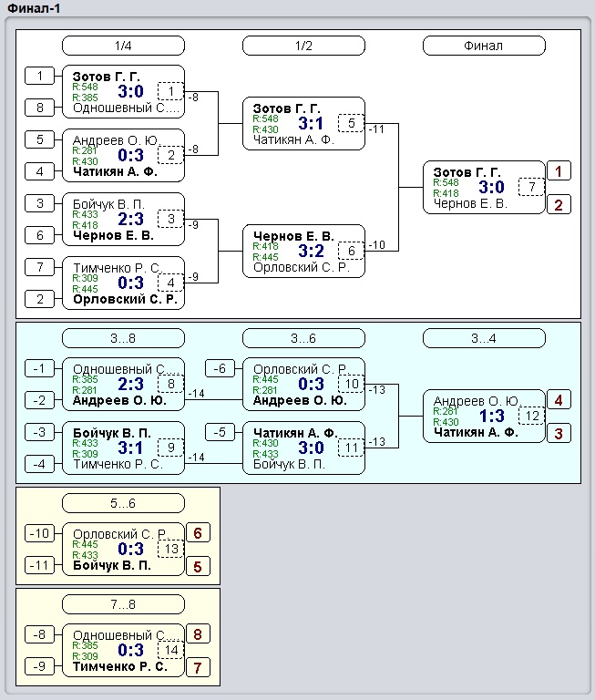The image size is (595, 700).
Task: Click the Финал round header
Action: (x=484, y=46)
